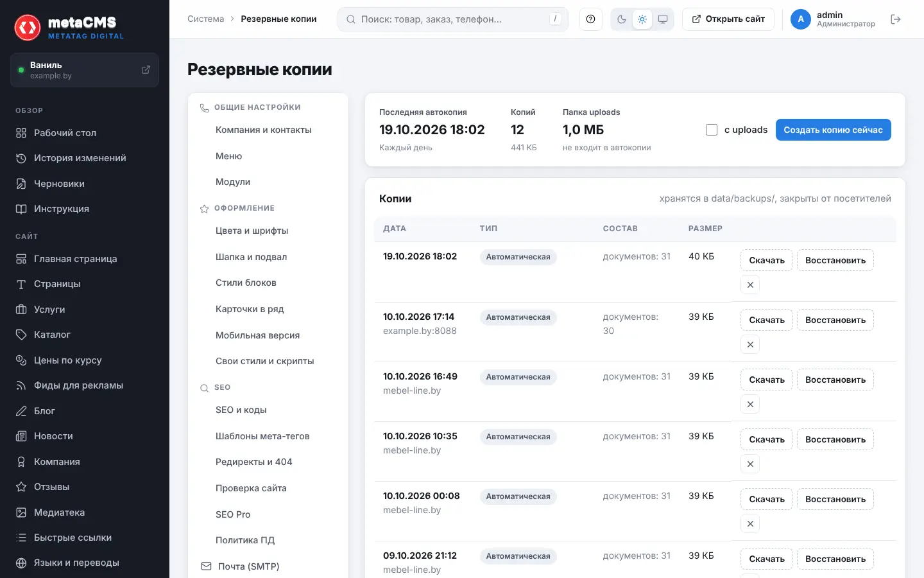
Task: Open 'Шапка и подвал' settings item
Action: coord(268,257)
